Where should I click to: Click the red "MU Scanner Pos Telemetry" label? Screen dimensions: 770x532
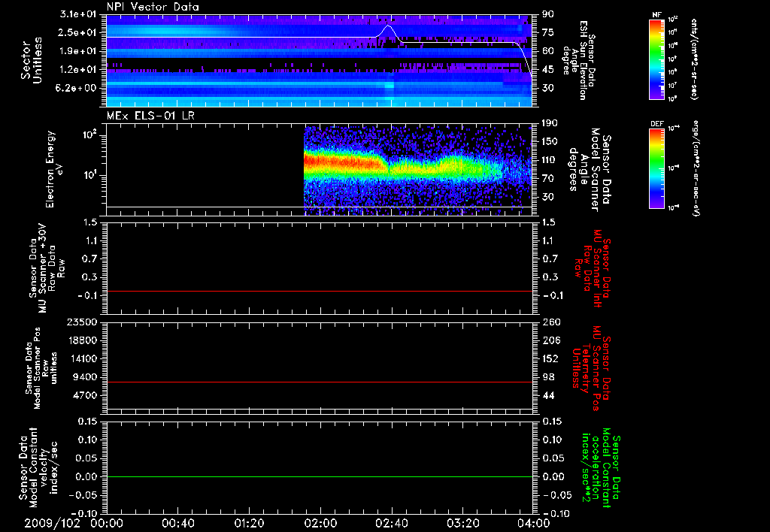pyautogui.click(x=591, y=368)
